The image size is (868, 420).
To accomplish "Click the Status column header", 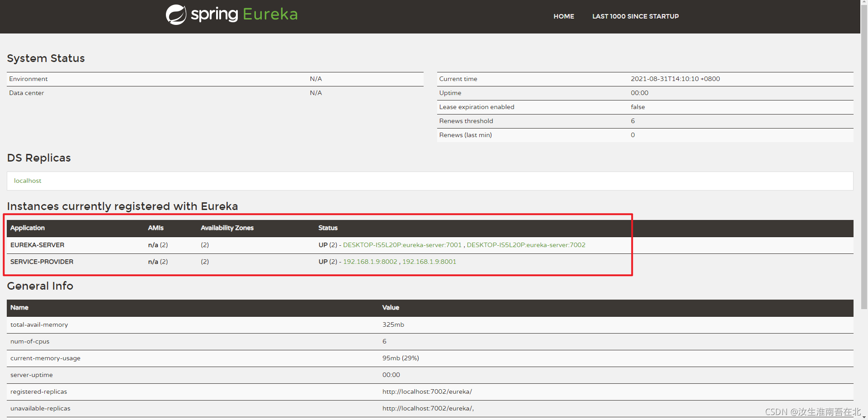I will click(328, 228).
